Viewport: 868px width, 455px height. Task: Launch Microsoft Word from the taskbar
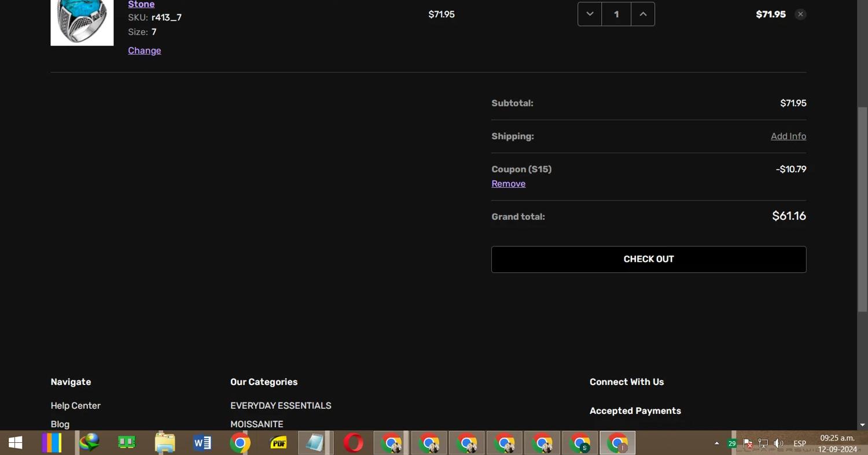(203, 443)
